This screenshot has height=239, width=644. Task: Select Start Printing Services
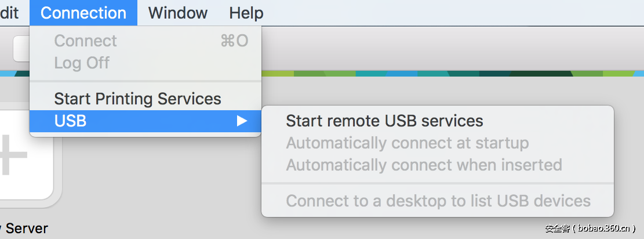137,99
